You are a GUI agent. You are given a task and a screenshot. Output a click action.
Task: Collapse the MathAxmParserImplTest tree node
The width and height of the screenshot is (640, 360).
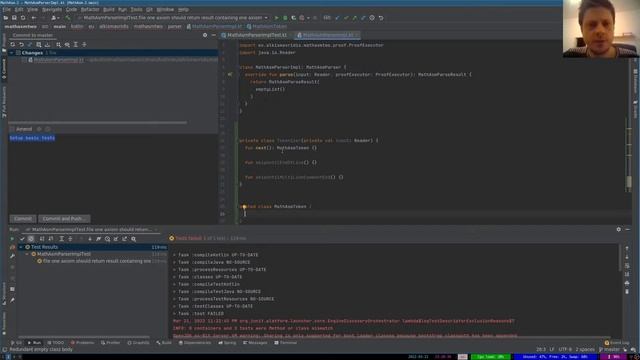pyautogui.click(x=27, y=254)
